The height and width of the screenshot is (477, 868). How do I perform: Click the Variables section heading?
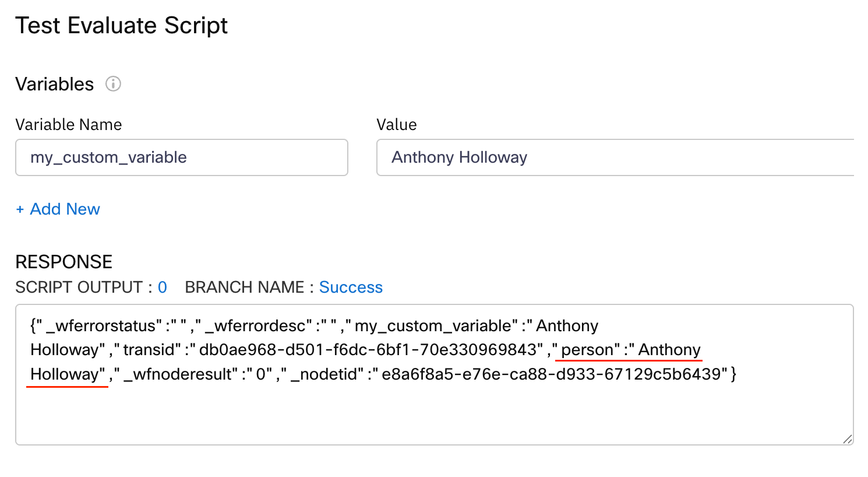(54, 84)
